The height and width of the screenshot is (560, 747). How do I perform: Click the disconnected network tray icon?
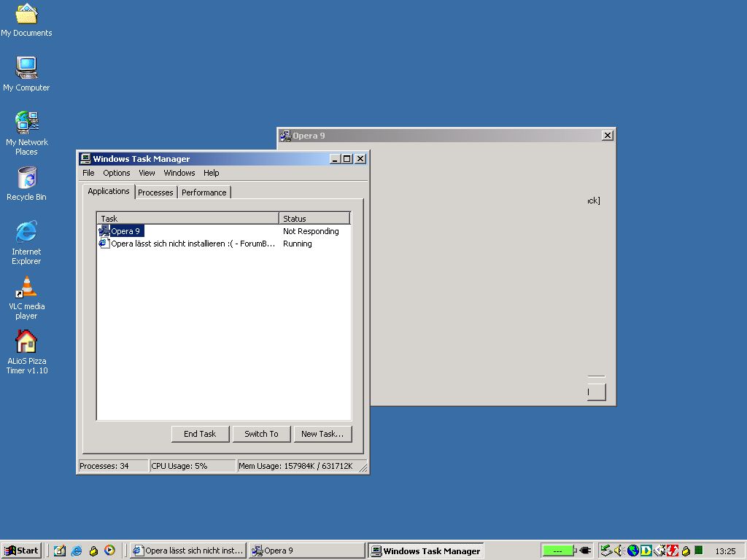(x=659, y=551)
